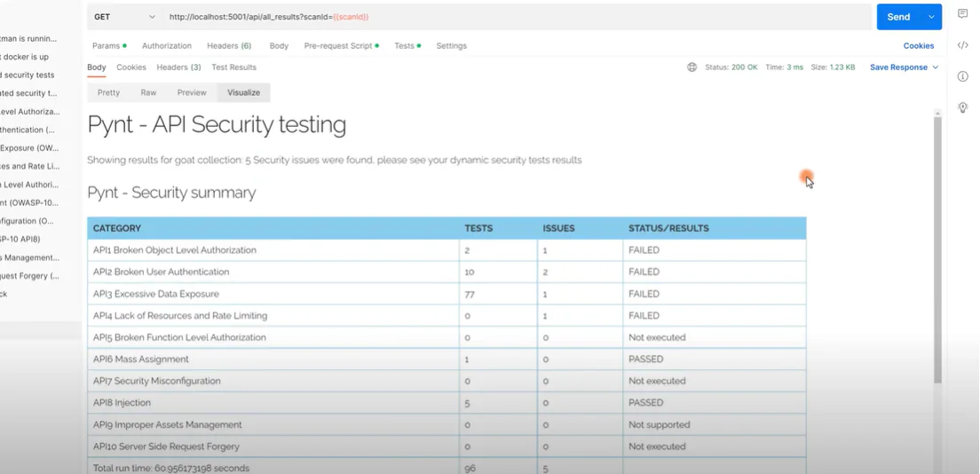Expand the Save Response dropdown arrow

pos(936,67)
